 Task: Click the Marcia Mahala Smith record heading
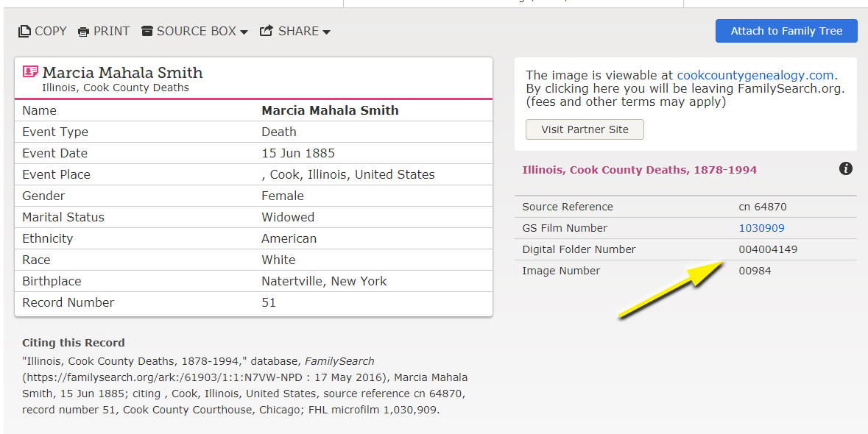click(x=122, y=73)
